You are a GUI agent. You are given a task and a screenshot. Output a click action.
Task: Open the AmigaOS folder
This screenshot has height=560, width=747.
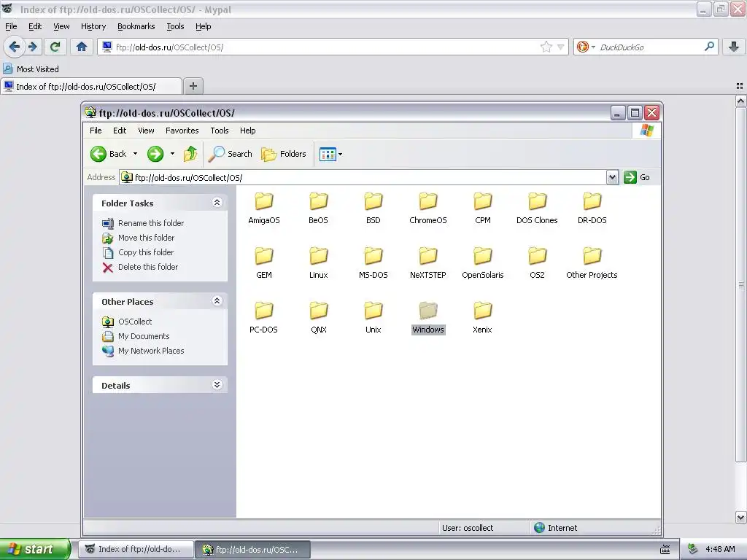pyautogui.click(x=263, y=209)
